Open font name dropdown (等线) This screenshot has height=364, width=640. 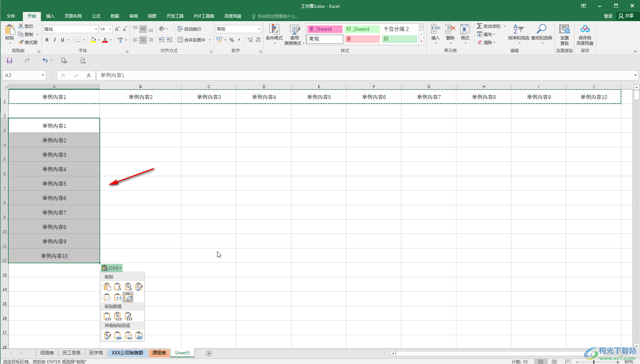96,29
